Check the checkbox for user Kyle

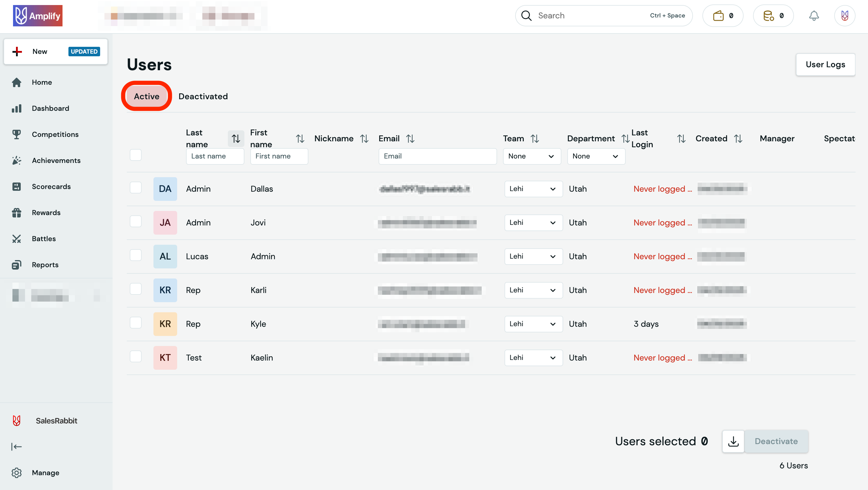[135, 323]
